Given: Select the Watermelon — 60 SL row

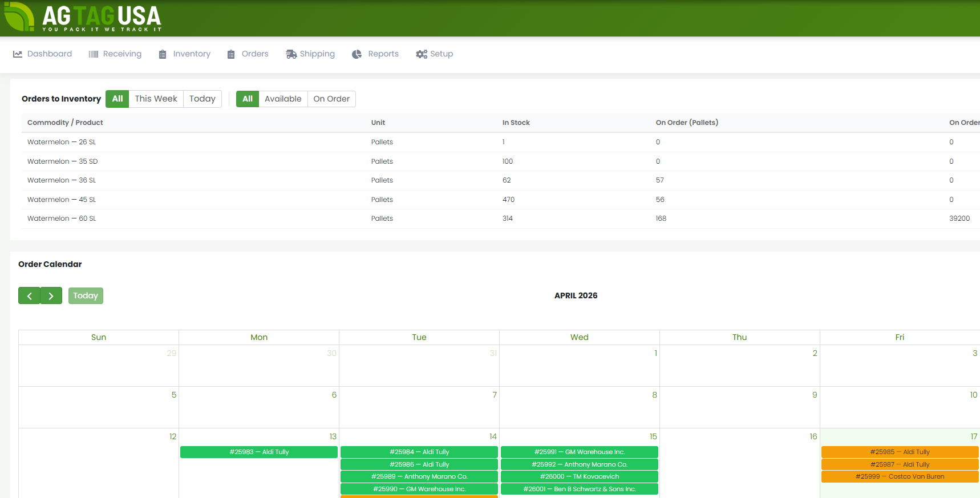Looking at the screenshot, I should (x=501, y=218).
